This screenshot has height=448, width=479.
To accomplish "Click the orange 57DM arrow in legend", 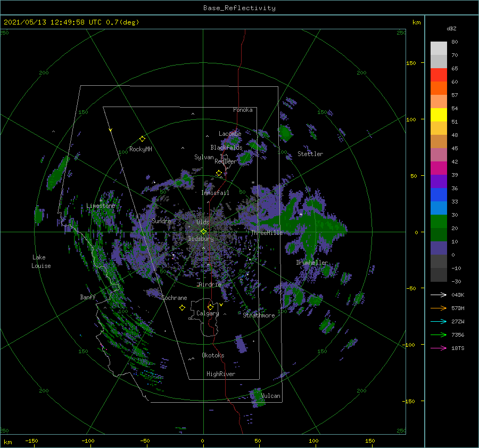I will tap(439, 308).
